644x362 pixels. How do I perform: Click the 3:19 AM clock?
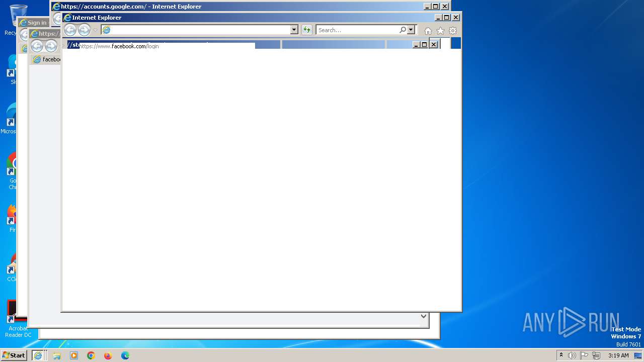coord(618,355)
